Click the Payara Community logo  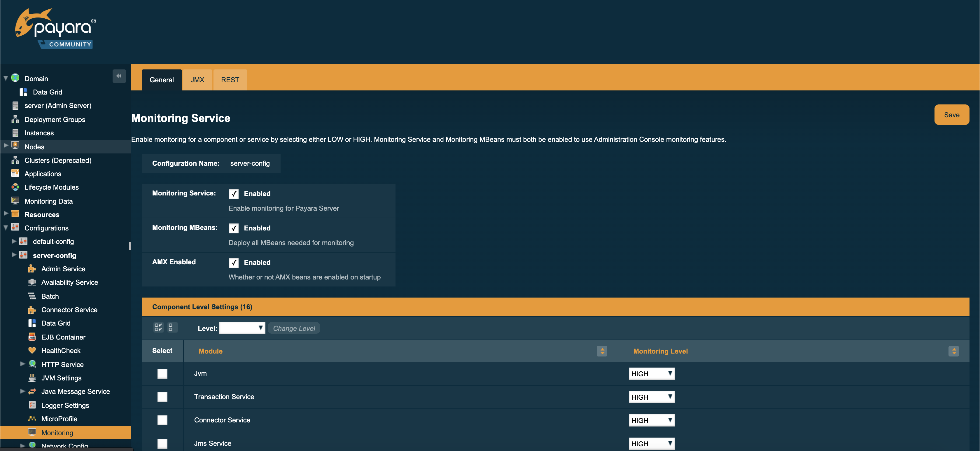point(55,29)
